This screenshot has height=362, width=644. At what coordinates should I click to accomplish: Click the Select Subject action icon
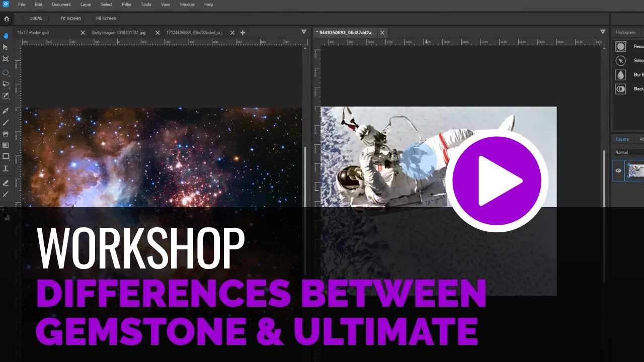621,60
